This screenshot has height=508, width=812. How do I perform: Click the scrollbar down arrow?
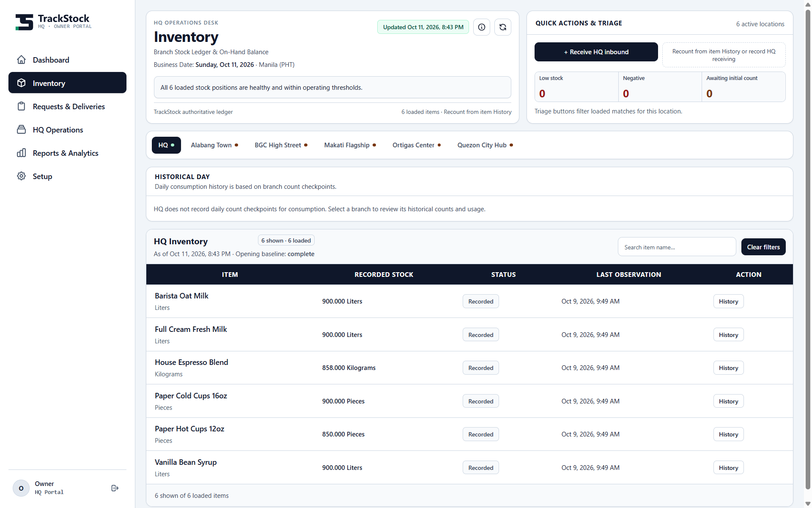[808, 504]
